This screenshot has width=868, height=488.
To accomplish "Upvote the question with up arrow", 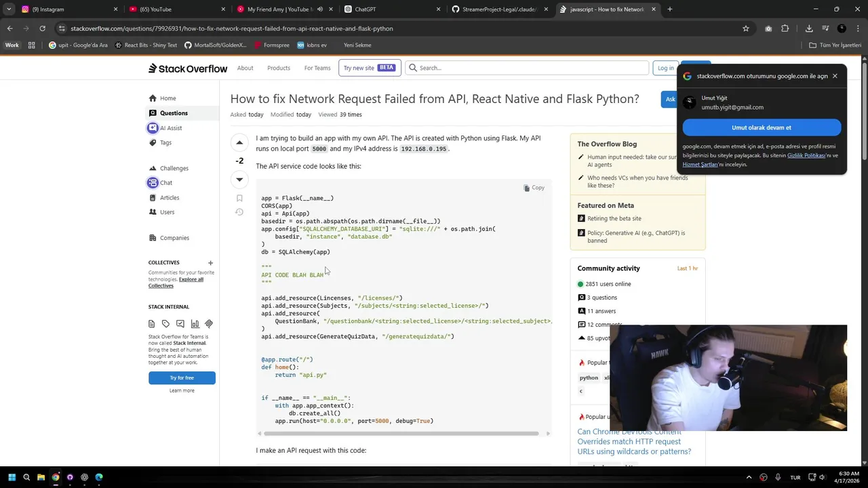I will point(239,142).
